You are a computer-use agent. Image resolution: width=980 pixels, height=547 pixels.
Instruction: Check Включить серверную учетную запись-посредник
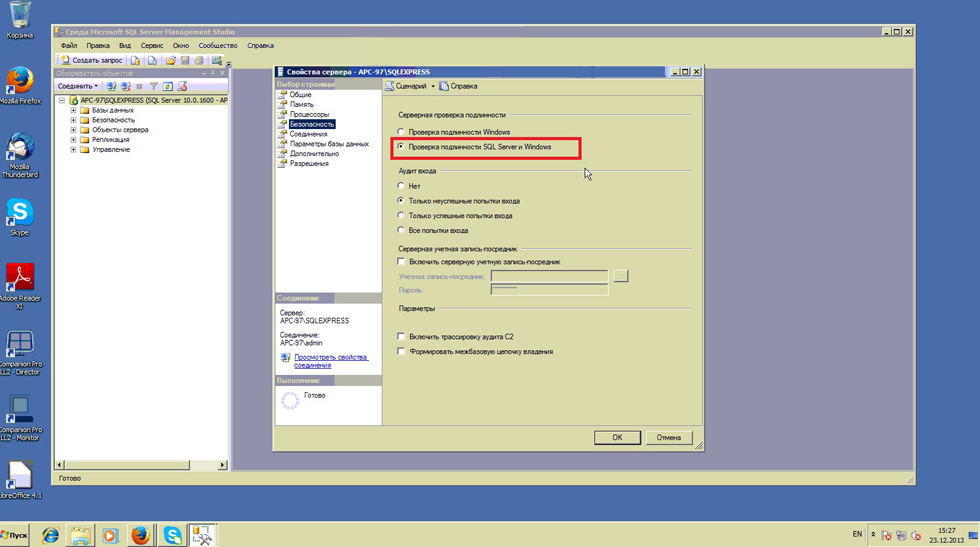[x=402, y=262]
